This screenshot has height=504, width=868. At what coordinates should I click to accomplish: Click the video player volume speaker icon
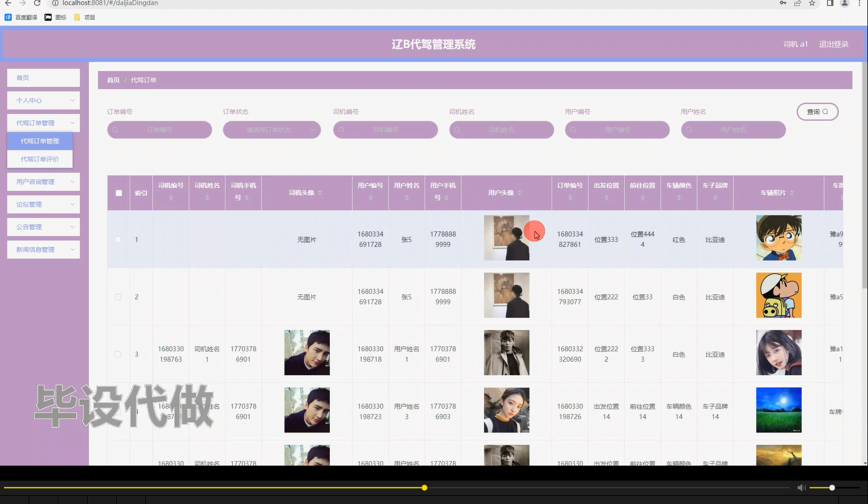point(801,487)
